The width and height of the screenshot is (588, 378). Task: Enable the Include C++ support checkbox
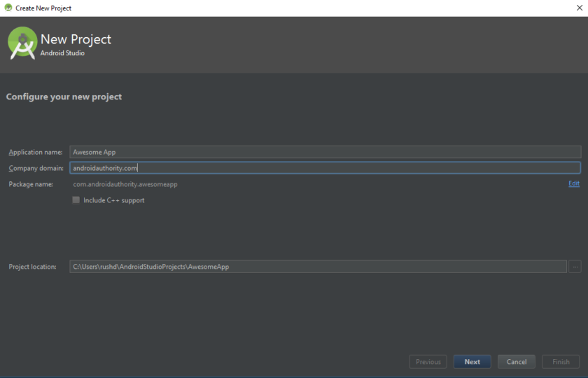point(76,200)
